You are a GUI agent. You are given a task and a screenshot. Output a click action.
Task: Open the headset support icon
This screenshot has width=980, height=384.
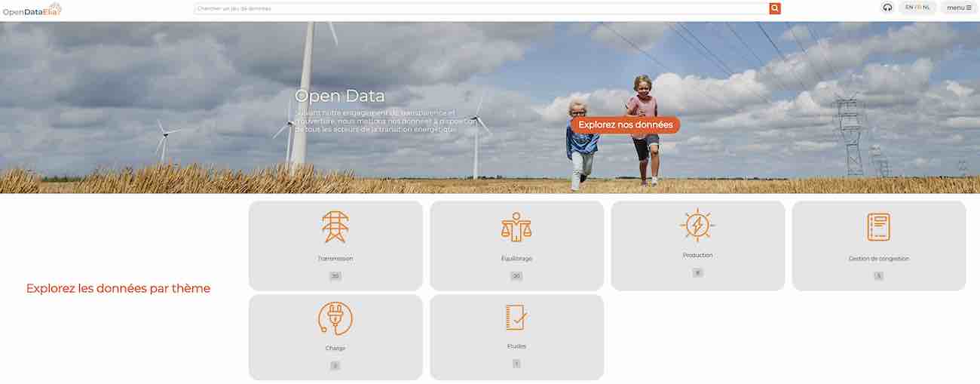click(887, 8)
